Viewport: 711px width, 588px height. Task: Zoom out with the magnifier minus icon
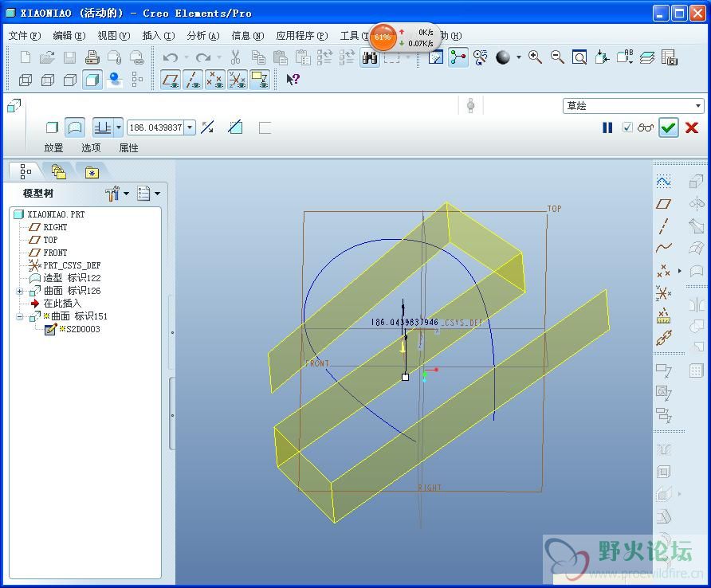(557, 57)
